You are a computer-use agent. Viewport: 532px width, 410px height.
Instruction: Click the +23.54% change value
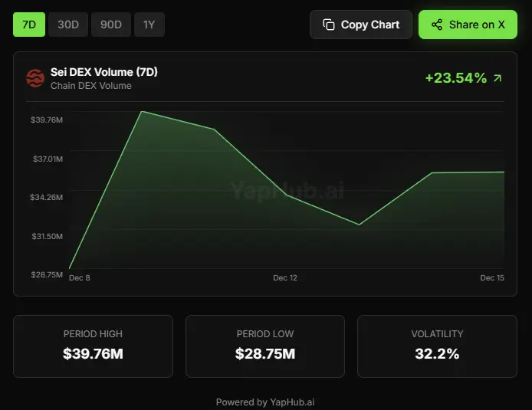[x=456, y=78]
